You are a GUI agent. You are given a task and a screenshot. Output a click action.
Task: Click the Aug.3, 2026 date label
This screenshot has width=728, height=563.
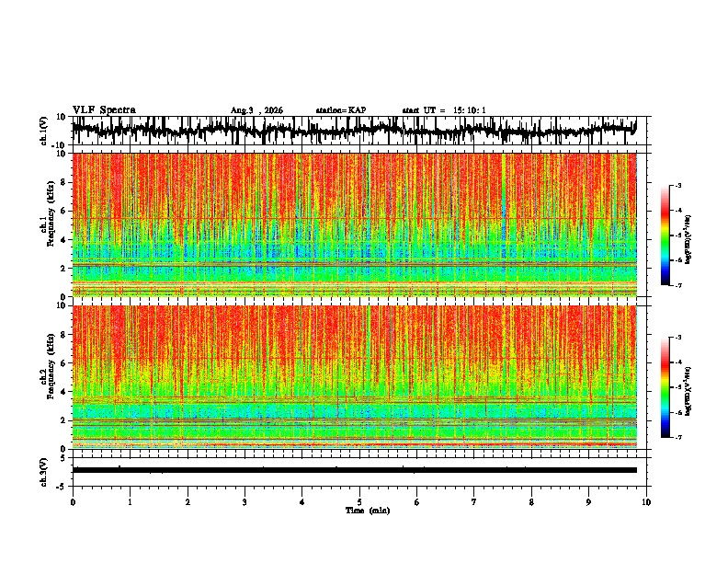click(256, 110)
